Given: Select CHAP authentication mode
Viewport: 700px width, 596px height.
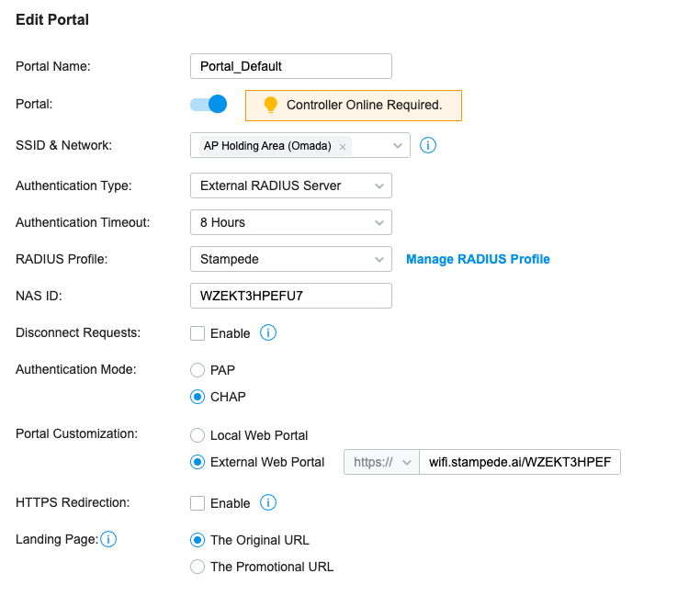Looking at the screenshot, I should click(x=198, y=397).
